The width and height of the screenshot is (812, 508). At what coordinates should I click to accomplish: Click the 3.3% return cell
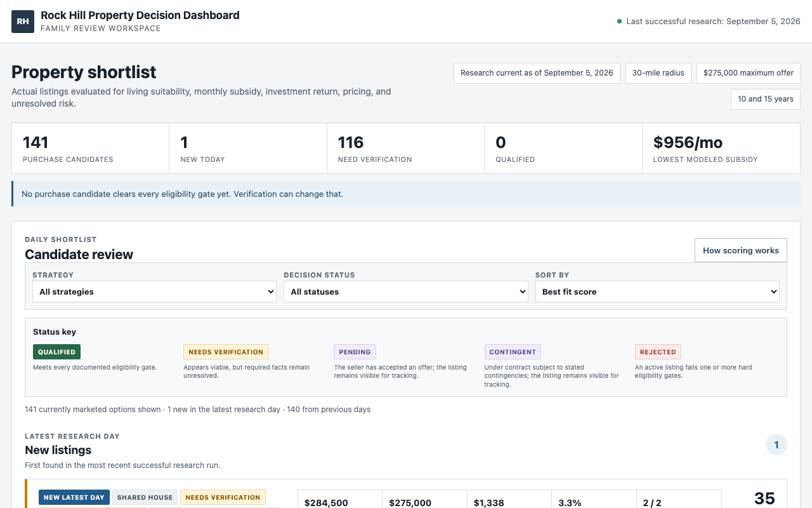pos(594,499)
